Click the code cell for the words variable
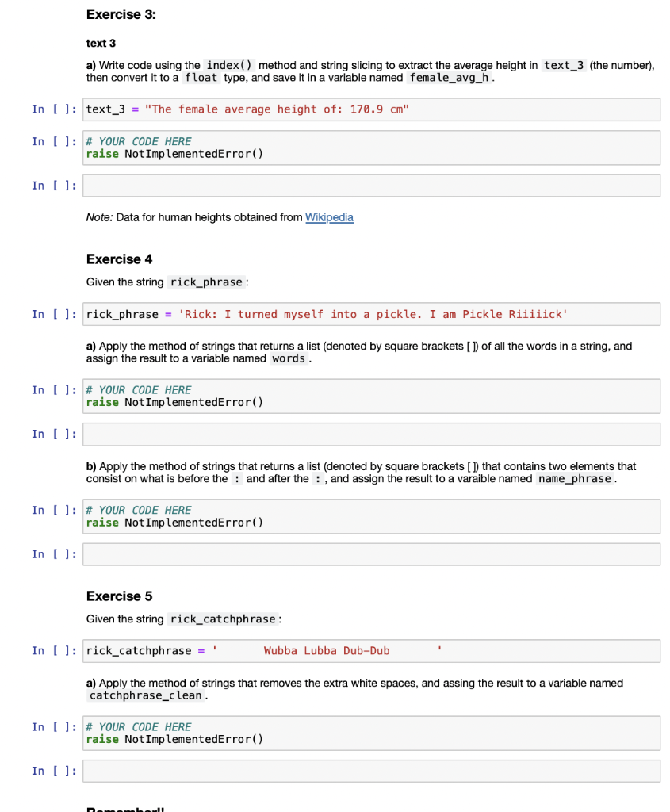670x812 pixels. [371, 396]
